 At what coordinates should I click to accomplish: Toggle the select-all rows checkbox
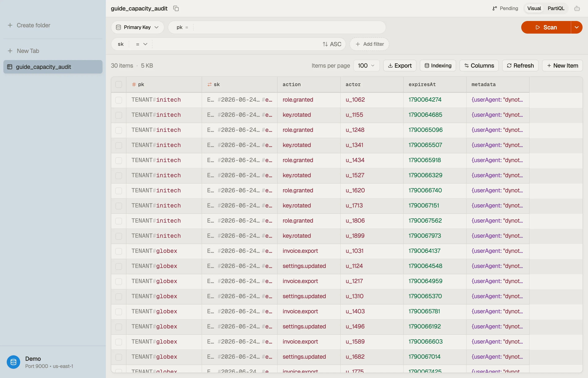pyautogui.click(x=118, y=84)
